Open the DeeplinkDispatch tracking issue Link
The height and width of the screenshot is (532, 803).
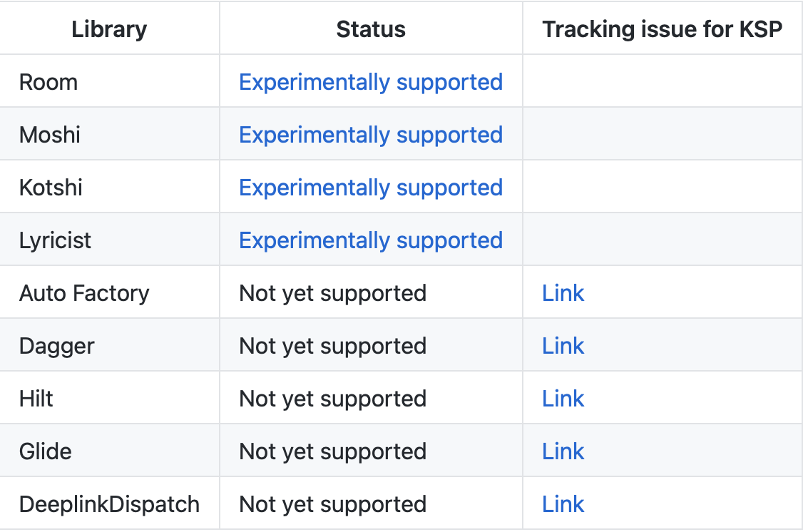pos(563,504)
